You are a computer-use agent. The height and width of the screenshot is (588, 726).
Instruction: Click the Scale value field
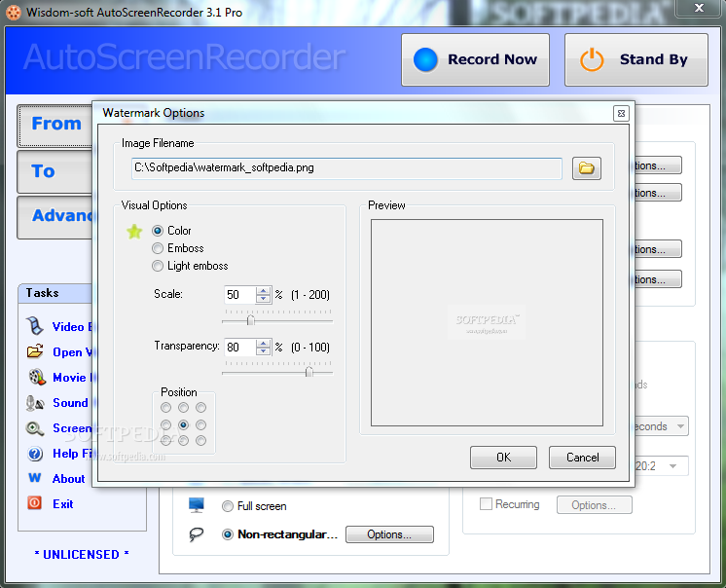[239, 295]
